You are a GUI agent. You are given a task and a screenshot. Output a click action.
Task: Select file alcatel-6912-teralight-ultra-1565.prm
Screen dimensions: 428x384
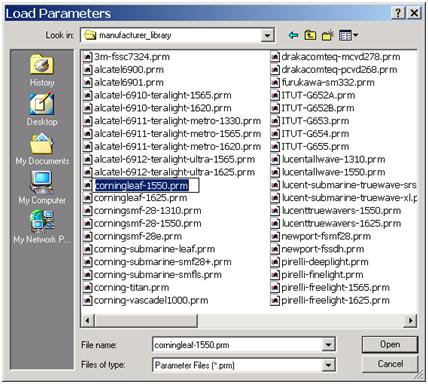(174, 159)
